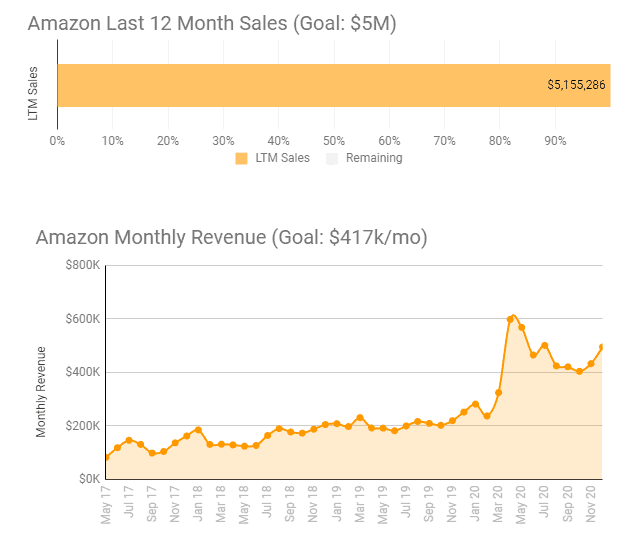Click the $800K y-axis label

tap(82, 266)
